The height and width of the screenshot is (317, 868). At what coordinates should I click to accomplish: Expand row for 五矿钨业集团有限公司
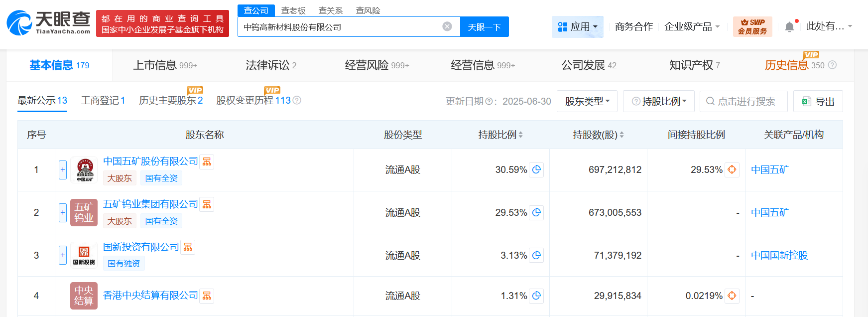click(63, 212)
